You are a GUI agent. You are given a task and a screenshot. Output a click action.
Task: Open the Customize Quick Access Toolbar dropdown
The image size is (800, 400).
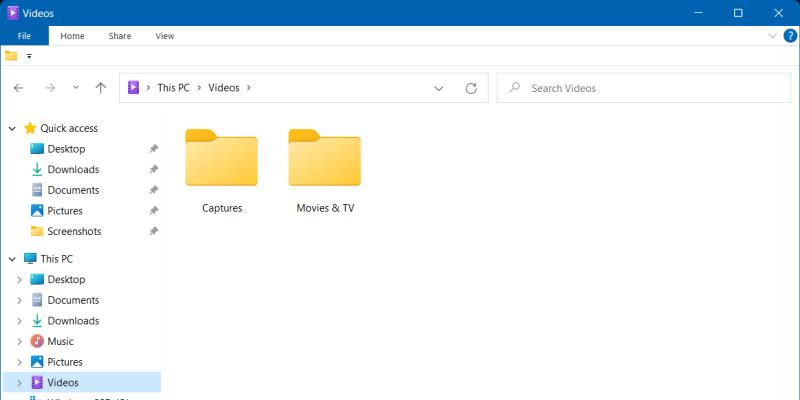[x=29, y=56]
